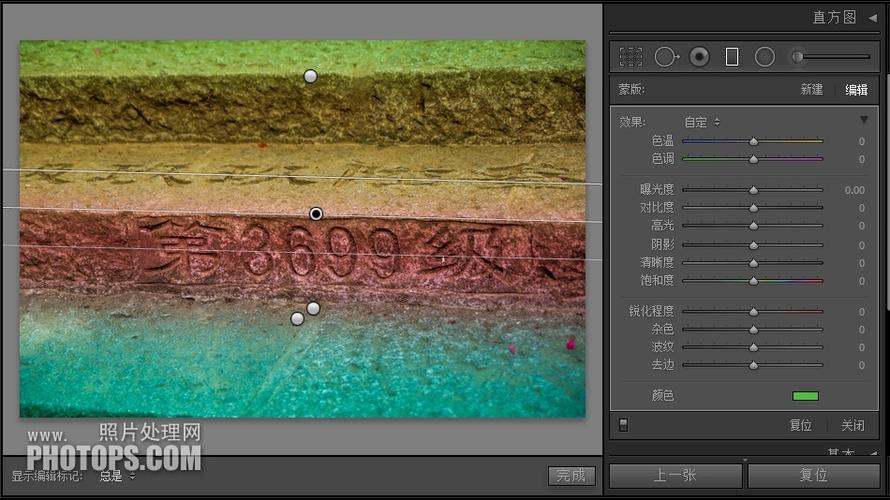This screenshot has width=890, height=500.
Task: Select the lower-left pin in teal area
Action: tap(297, 319)
